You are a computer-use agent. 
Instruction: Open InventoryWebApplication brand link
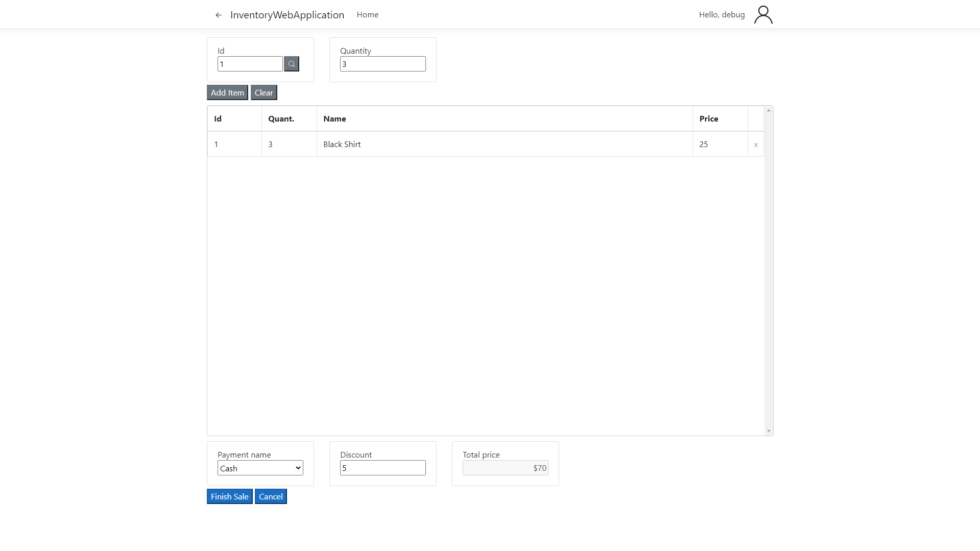287,15
